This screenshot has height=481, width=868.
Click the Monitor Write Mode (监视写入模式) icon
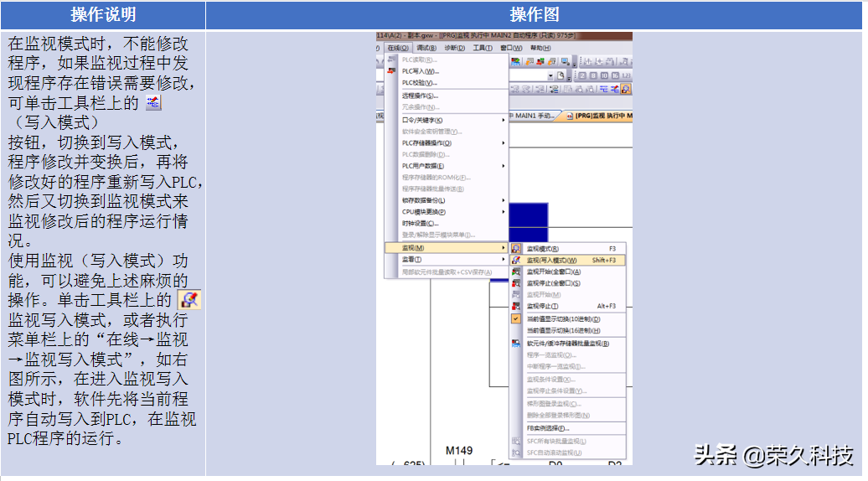(516, 261)
